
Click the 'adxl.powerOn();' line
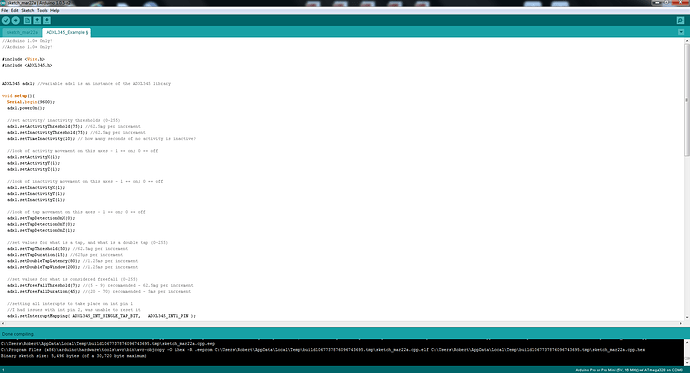(x=26, y=108)
